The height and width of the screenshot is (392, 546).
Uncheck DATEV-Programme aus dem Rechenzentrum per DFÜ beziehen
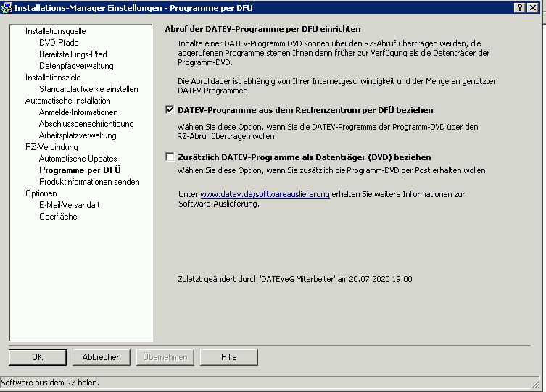pos(170,110)
